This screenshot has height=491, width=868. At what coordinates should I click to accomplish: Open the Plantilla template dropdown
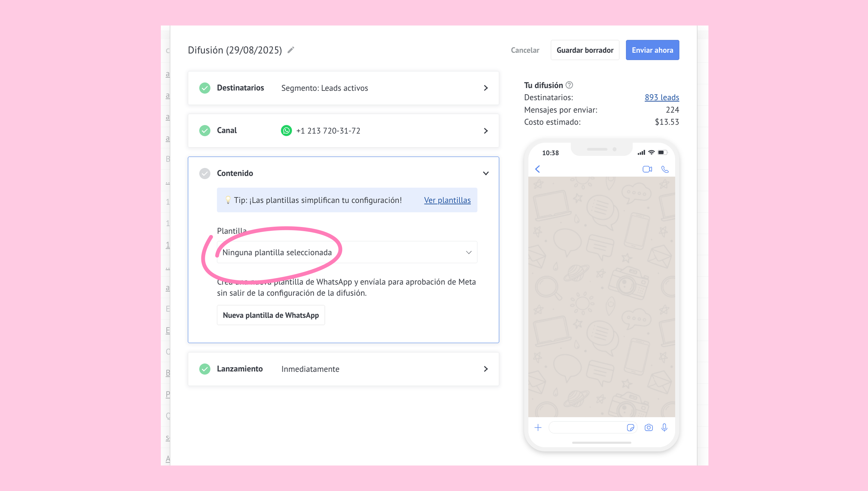(x=347, y=252)
